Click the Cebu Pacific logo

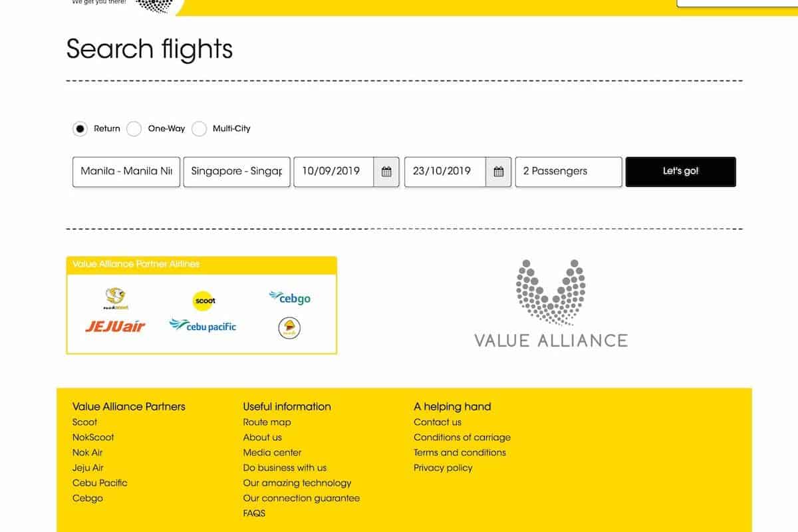(203, 326)
